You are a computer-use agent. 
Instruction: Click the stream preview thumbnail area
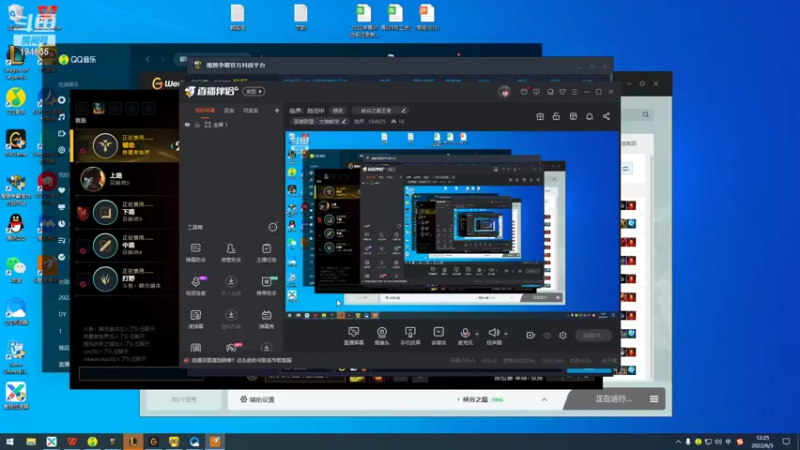452,224
